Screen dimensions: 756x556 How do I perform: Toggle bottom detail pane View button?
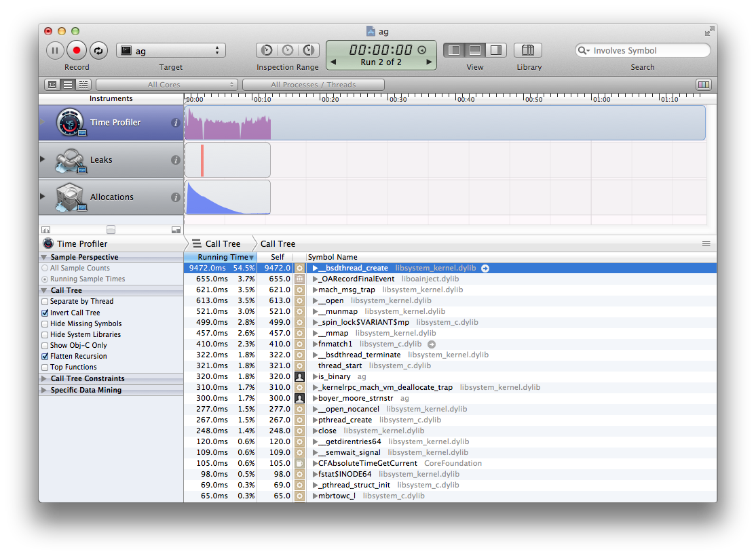(x=475, y=50)
